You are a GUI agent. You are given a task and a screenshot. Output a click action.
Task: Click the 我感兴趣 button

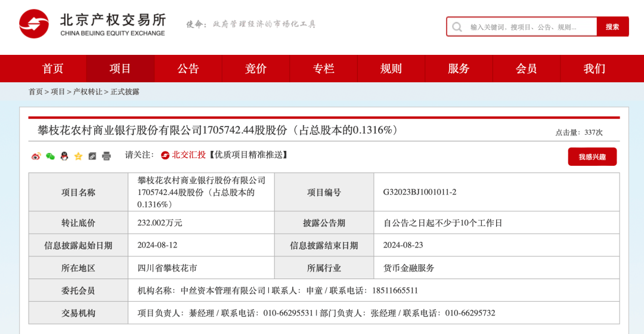tap(592, 157)
